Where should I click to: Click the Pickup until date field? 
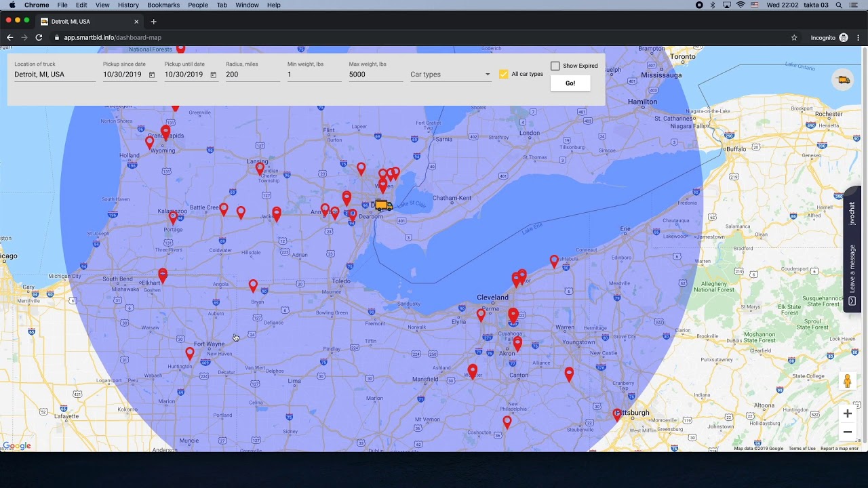pos(184,75)
